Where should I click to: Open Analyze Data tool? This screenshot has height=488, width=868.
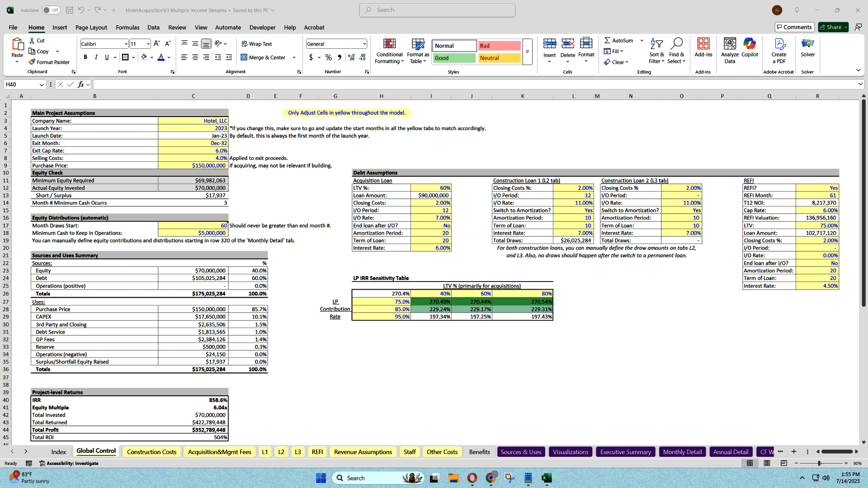730,50
